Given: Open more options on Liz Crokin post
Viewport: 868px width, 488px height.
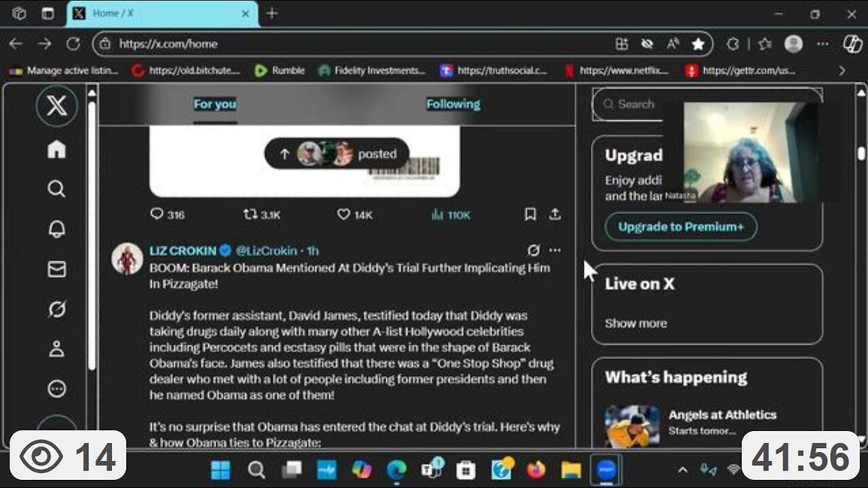Looking at the screenshot, I should 555,250.
